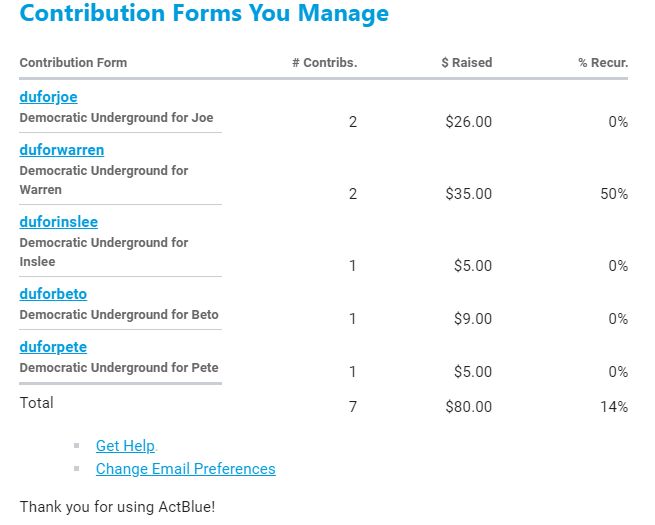Open the duforpete contribution form link

pos(53,347)
